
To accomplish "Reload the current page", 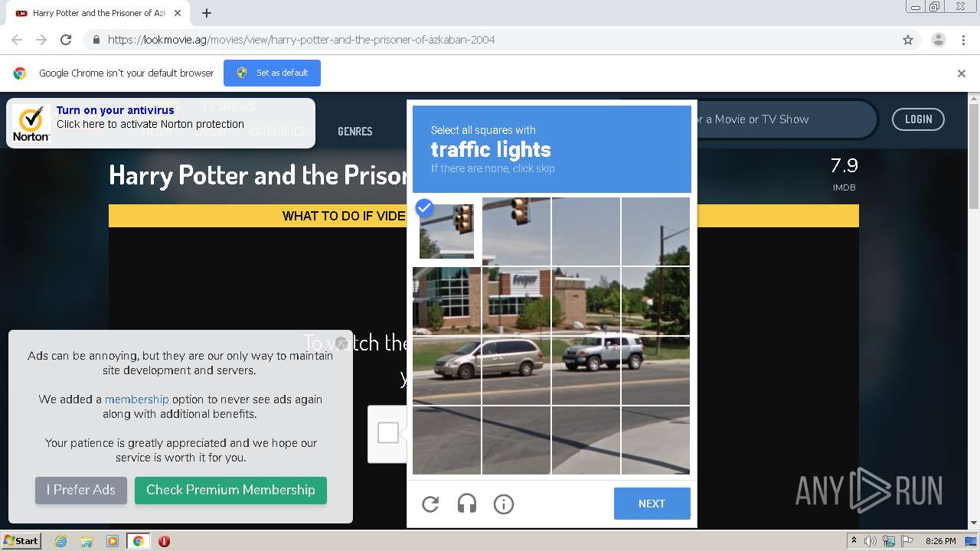I will [66, 40].
